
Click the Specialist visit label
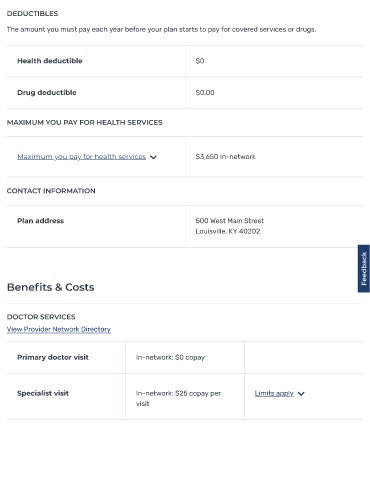coord(43,393)
